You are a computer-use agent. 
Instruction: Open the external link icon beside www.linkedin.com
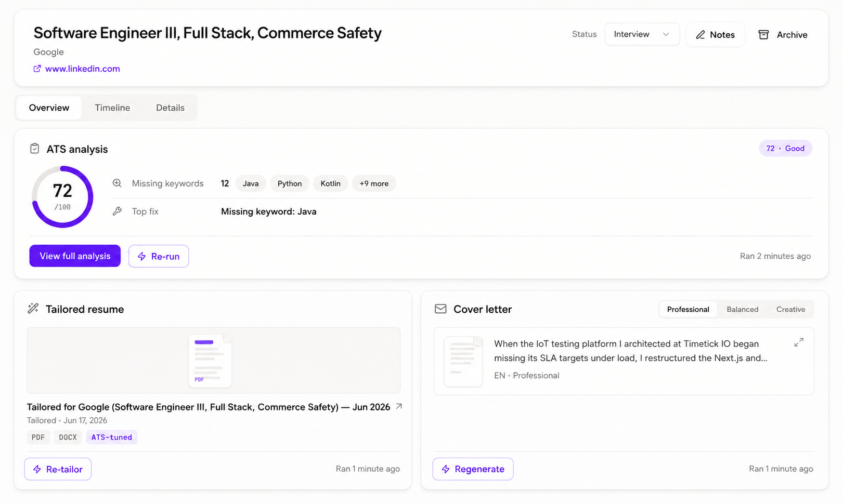coord(37,69)
